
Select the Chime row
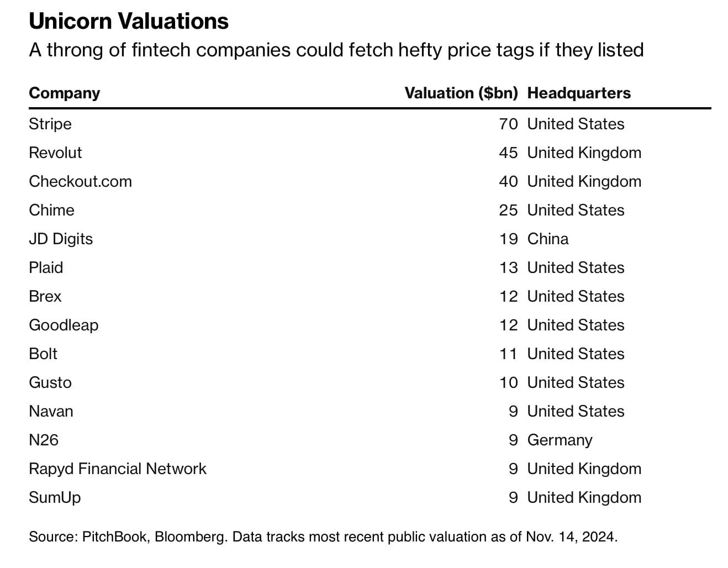tap(370, 210)
